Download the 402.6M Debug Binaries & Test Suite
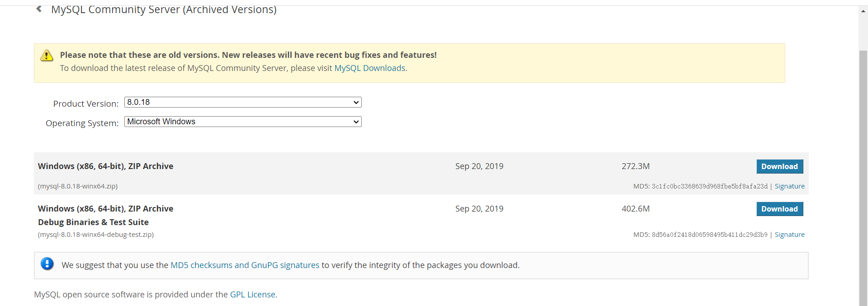Screen dimensions: 868x306 (x=780, y=209)
